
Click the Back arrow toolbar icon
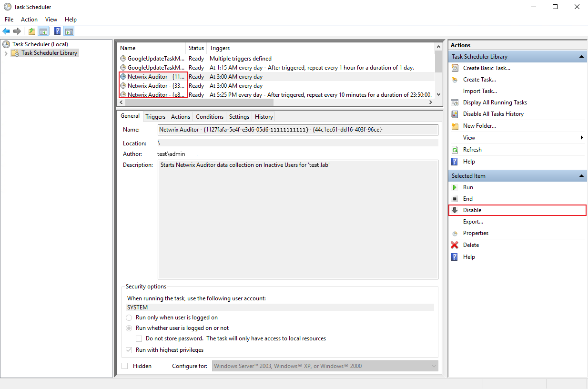(x=6, y=31)
